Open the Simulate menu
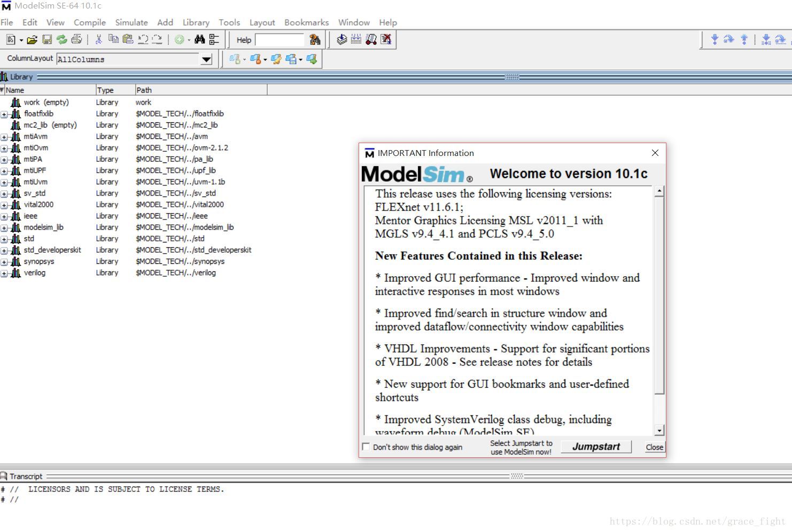The width and height of the screenshot is (792, 532). [x=131, y=22]
